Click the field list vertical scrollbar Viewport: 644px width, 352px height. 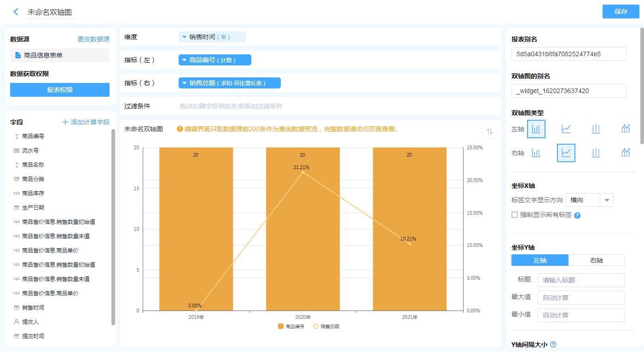point(113,226)
